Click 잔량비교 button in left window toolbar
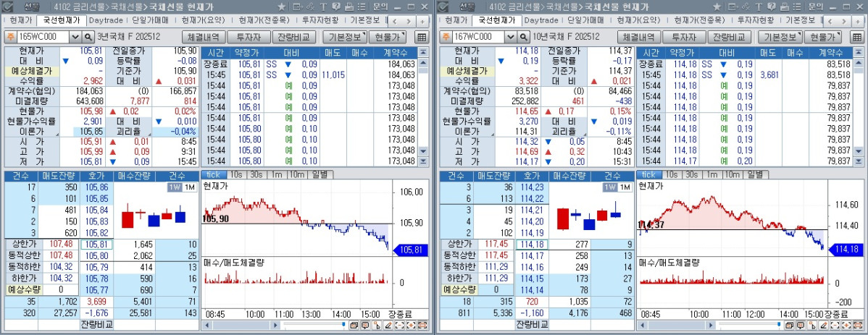868x335 pixels. point(294,37)
